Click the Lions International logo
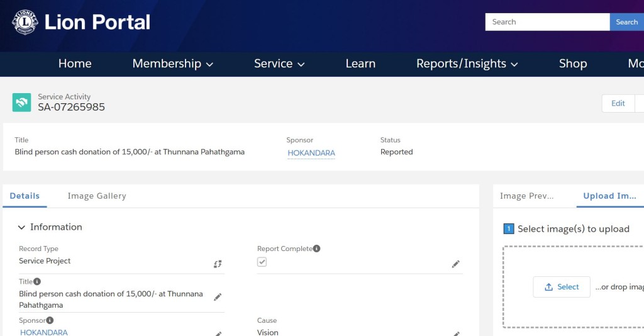 click(x=25, y=22)
